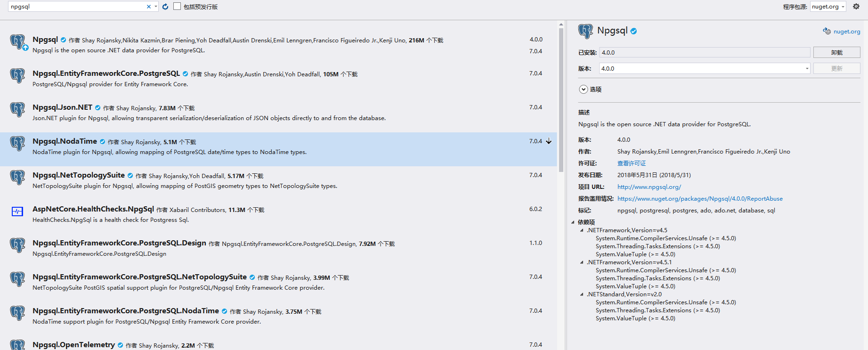Click the installed 4.0.0 version in Npgsql row
Viewport: 868px width, 350px height.
click(536, 40)
